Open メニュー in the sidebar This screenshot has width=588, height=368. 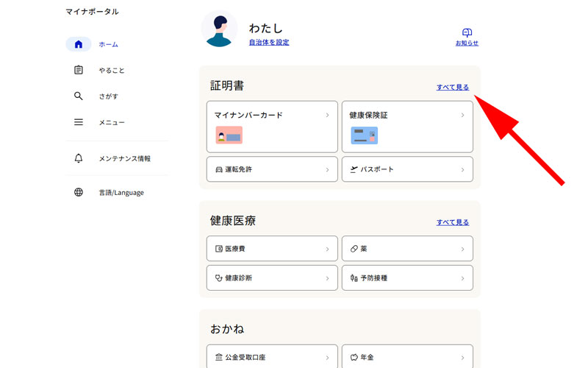pyautogui.click(x=112, y=122)
